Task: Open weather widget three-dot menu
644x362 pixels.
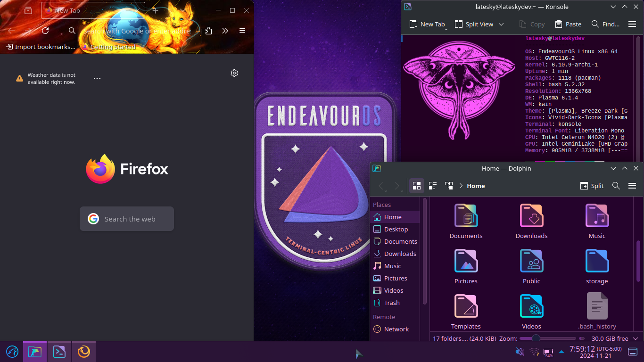Action: (97, 78)
